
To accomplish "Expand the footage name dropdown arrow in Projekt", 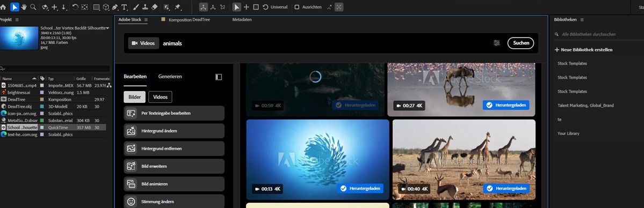I will (x=107, y=28).
